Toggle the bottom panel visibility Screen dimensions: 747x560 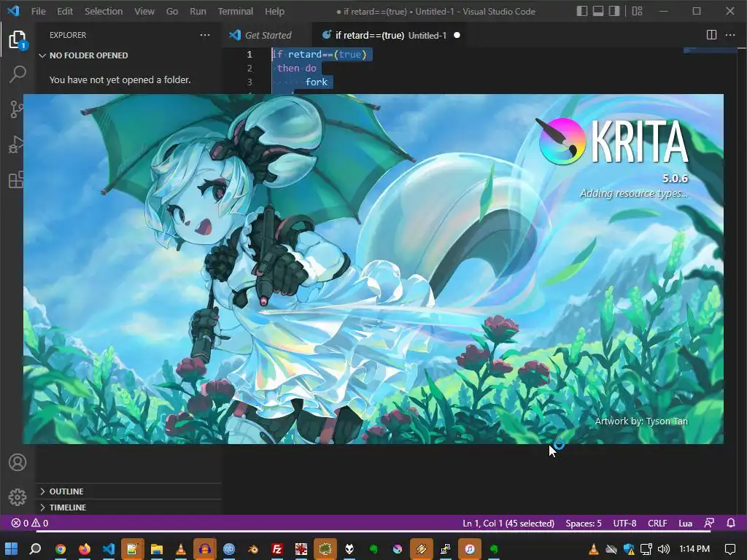(x=598, y=11)
